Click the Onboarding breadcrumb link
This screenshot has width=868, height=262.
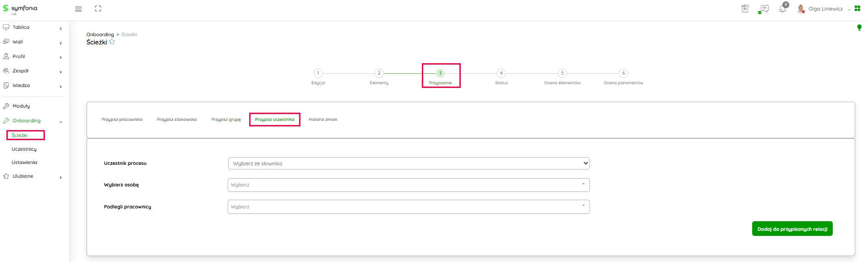pyautogui.click(x=100, y=35)
